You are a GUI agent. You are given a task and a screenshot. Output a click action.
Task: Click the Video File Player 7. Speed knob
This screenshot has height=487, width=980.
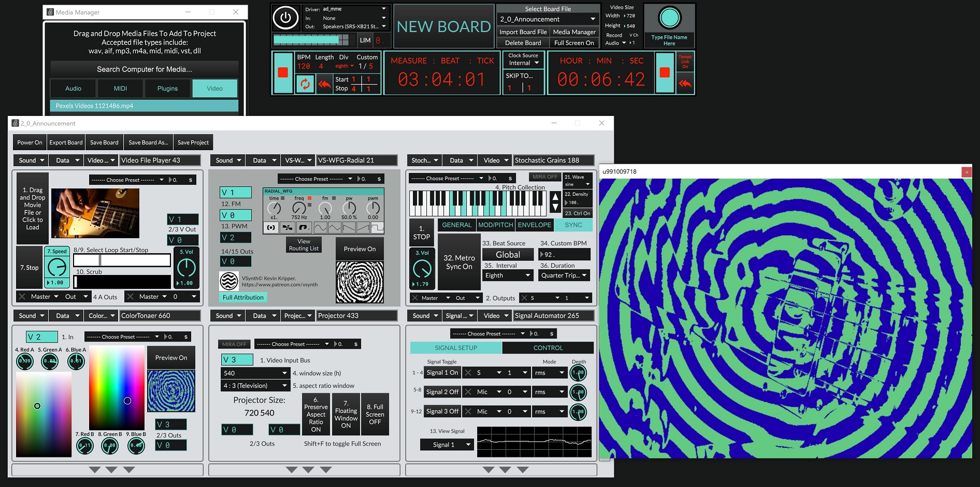(56, 267)
